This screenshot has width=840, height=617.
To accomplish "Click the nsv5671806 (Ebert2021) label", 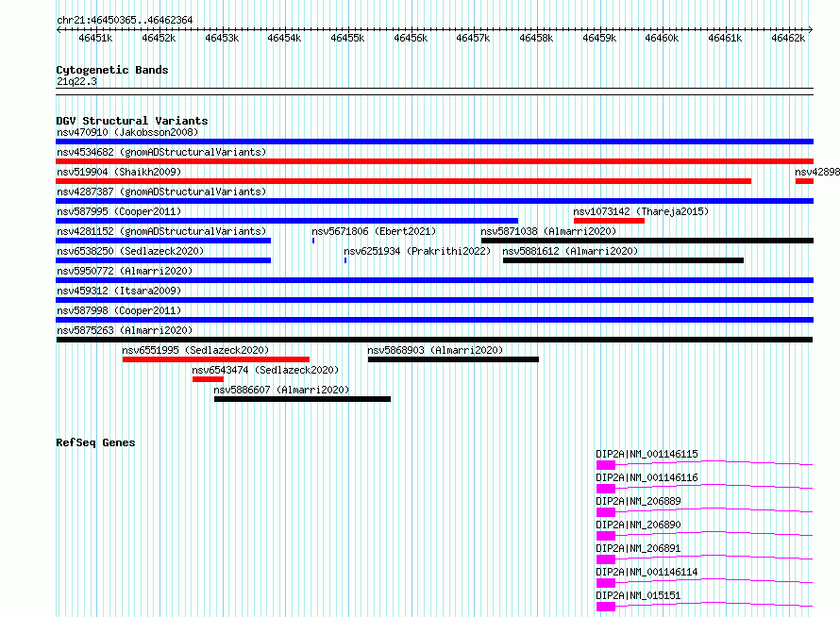I will [x=374, y=231].
